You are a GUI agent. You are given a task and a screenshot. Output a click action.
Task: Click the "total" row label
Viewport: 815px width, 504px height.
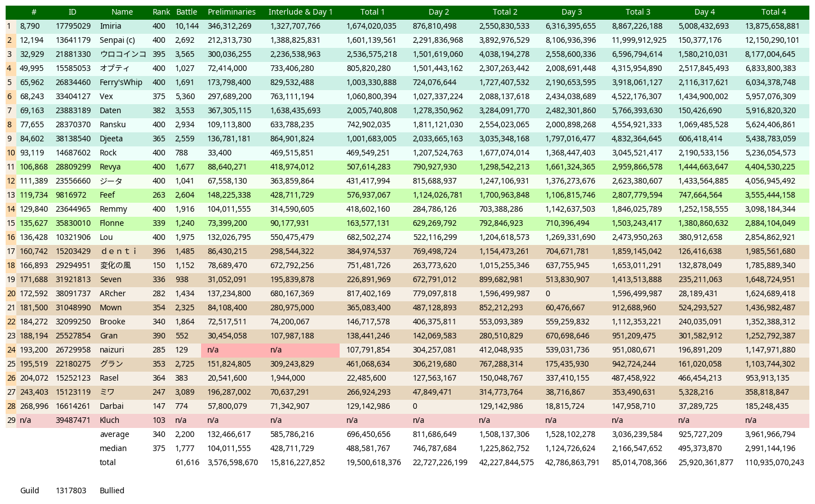[x=108, y=462]
